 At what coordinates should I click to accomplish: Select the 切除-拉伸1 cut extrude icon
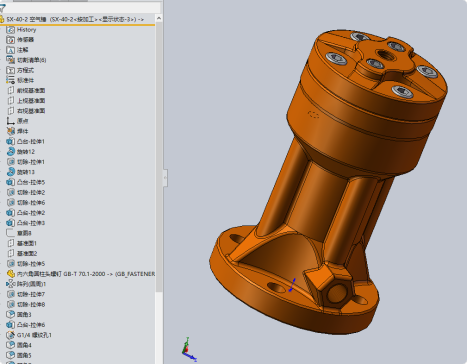[x=11, y=162]
